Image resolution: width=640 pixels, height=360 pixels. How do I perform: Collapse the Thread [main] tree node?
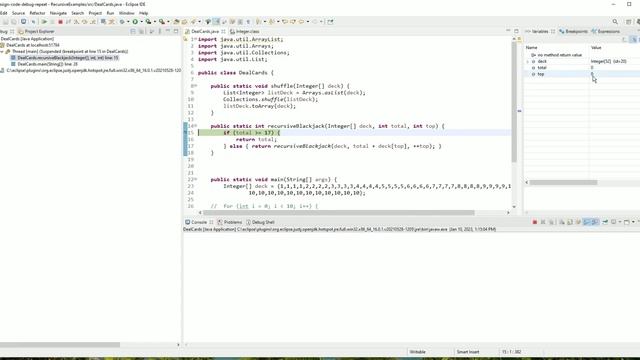point(2,52)
